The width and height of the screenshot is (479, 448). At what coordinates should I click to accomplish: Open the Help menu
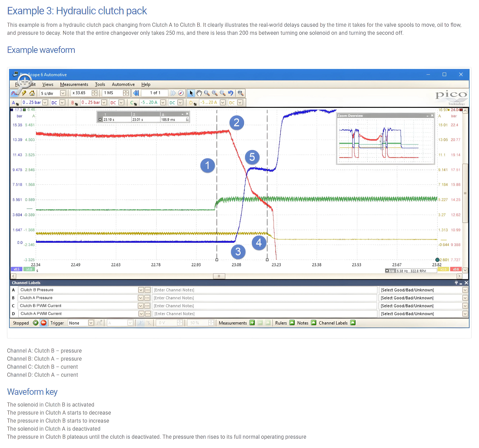[x=146, y=84]
